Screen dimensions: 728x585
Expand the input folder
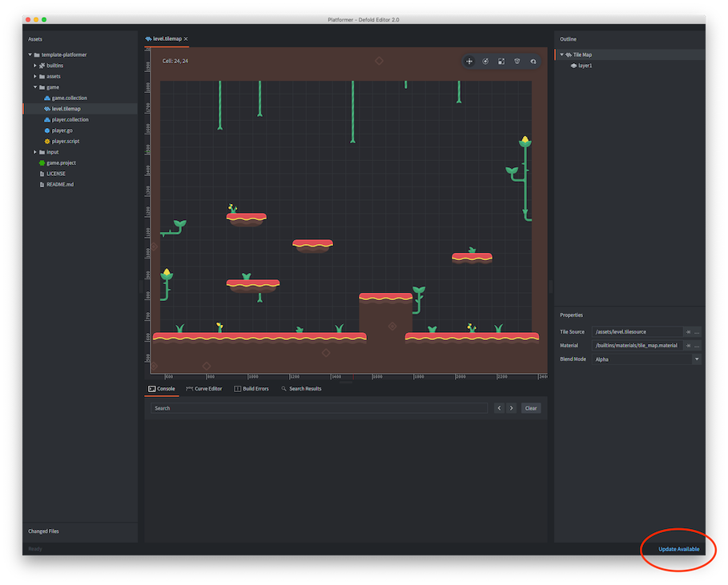[34, 152]
